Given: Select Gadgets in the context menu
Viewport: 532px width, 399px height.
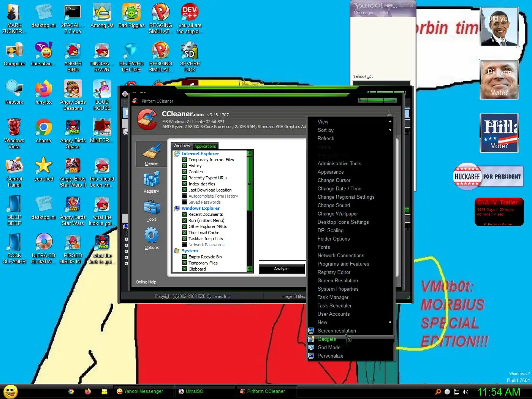Looking at the screenshot, I should pos(350,339).
